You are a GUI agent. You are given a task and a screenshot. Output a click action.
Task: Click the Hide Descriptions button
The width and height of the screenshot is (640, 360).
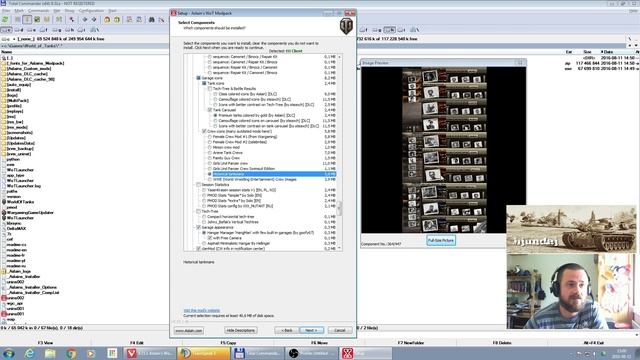pyautogui.click(x=241, y=330)
